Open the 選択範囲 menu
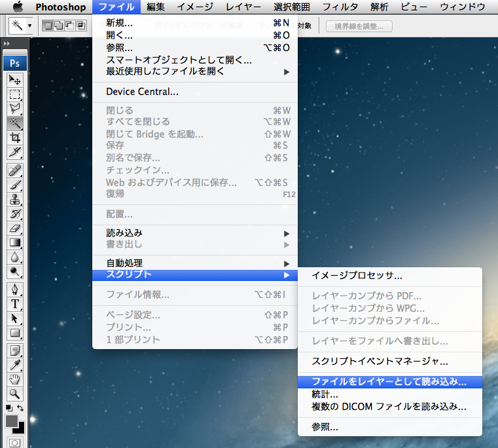The height and width of the screenshot is (448, 498). pos(292,7)
